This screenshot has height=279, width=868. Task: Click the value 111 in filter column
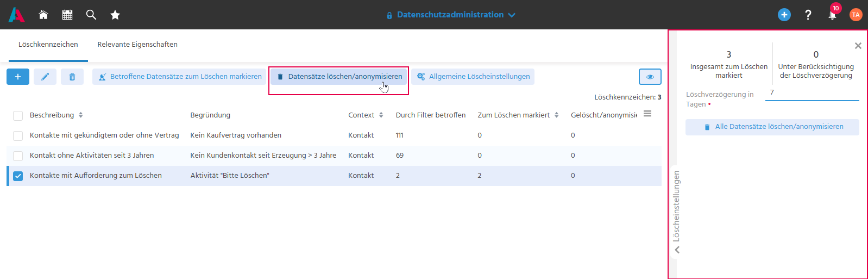(400, 135)
